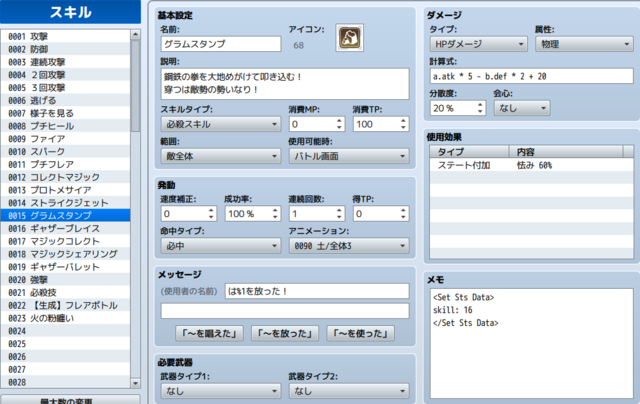This screenshot has width=640, height=404.
Task: Click the 成功率 stepper arrows
Action: coord(275,213)
